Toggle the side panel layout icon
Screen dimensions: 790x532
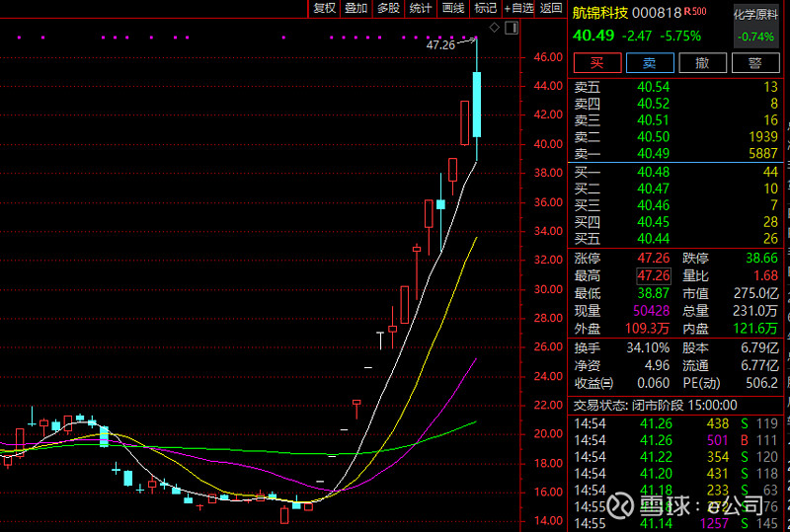[510, 27]
